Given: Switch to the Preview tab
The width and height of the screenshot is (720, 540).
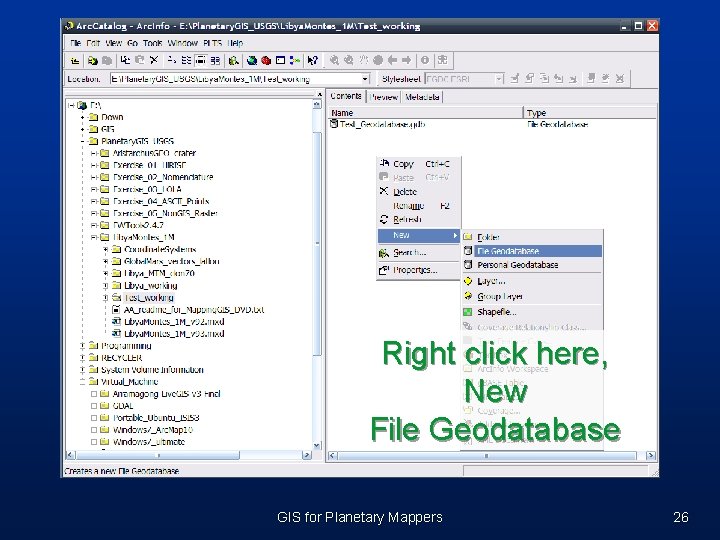Looking at the screenshot, I should coord(383,97).
